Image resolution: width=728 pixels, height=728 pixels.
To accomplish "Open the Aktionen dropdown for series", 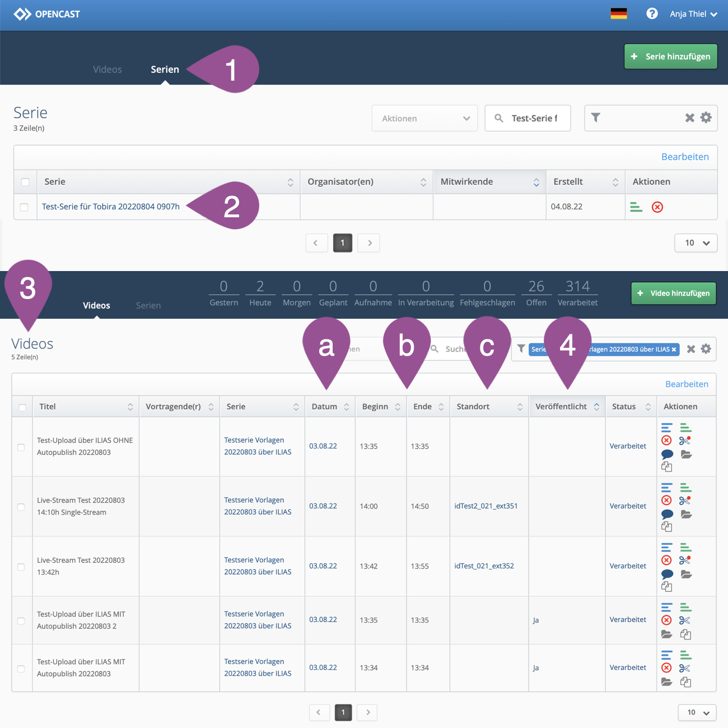I will point(424,118).
